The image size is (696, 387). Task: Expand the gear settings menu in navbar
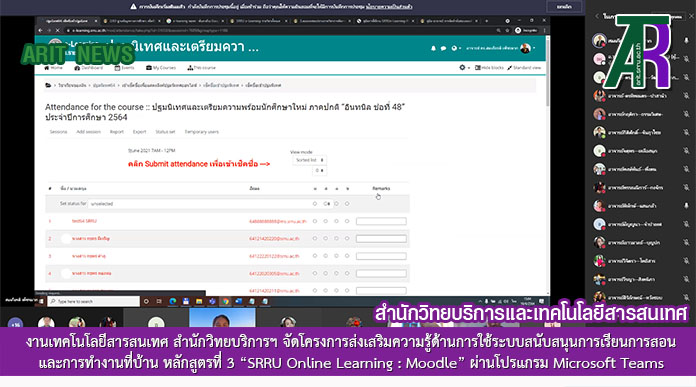click(x=464, y=67)
